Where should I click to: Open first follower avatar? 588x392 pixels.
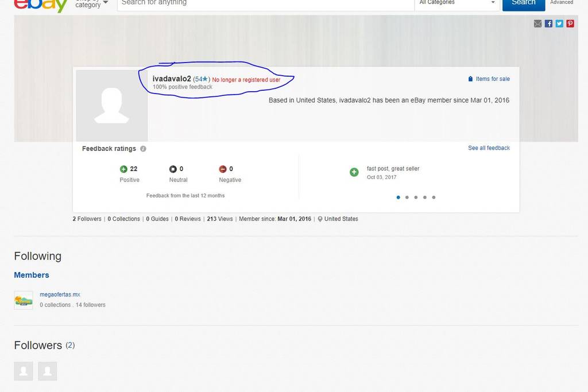click(x=23, y=371)
